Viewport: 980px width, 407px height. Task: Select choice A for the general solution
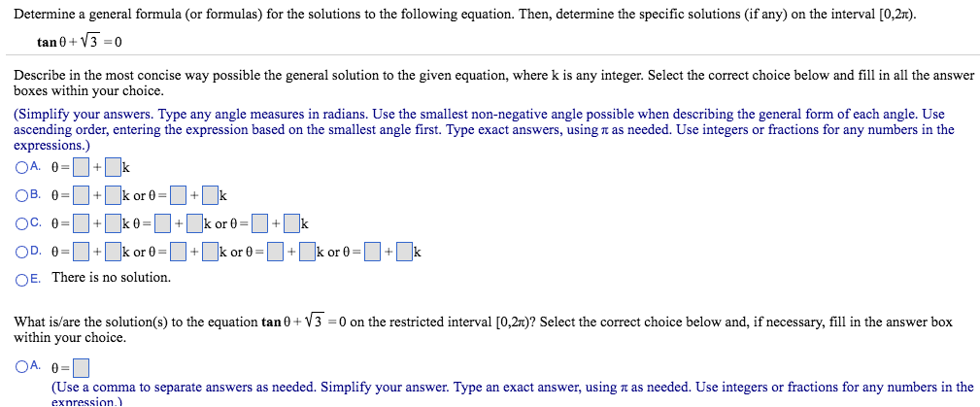click(22, 166)
